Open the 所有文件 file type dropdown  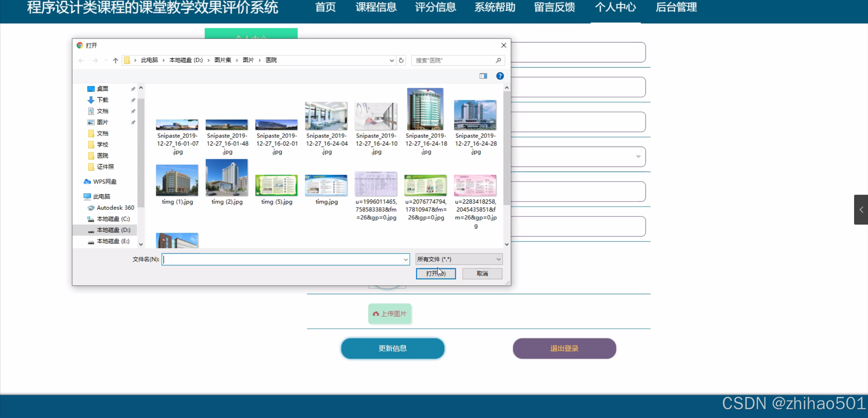(x=459, y=259)
